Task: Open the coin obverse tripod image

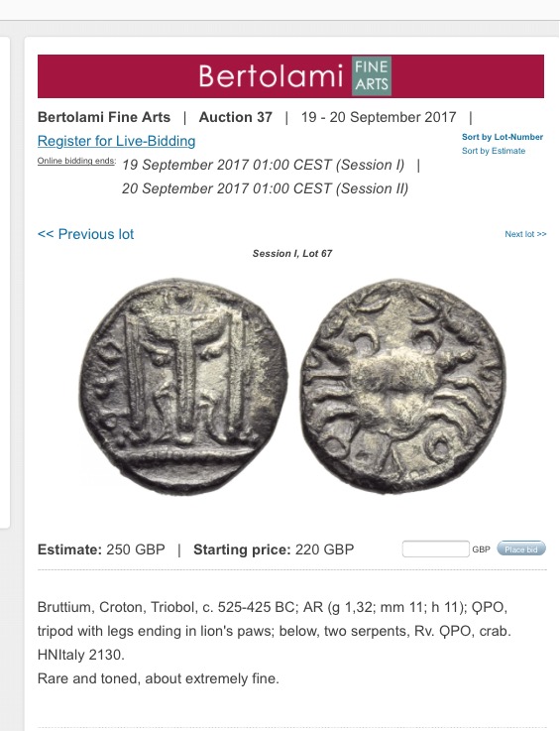Action: 183,387
